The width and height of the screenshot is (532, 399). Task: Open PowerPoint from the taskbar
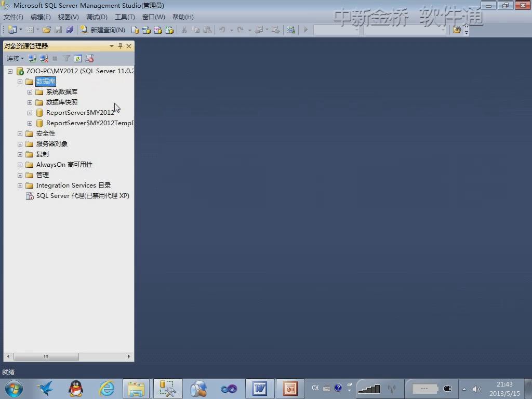click(x=290, y=389)
